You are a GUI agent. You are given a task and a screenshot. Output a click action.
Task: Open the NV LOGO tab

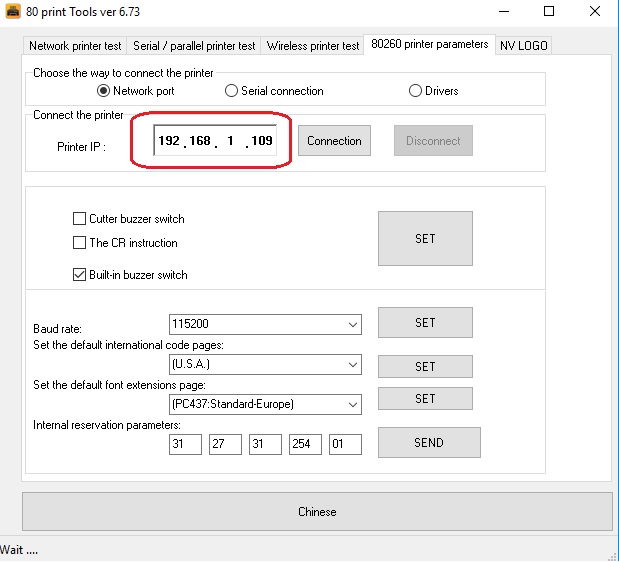(524, 46)
